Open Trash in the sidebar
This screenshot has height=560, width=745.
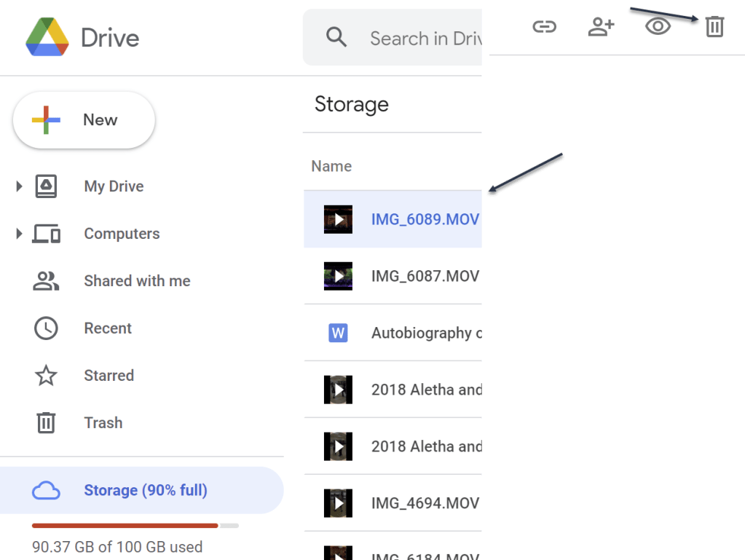click(103, 423)
